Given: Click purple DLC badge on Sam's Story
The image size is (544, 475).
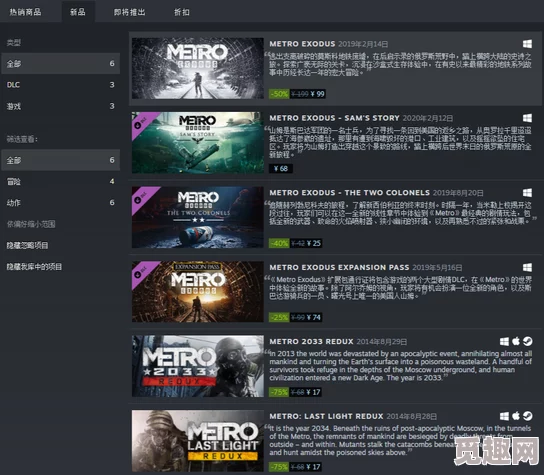Looking at the screenshot, I should [x=142, y=122].
